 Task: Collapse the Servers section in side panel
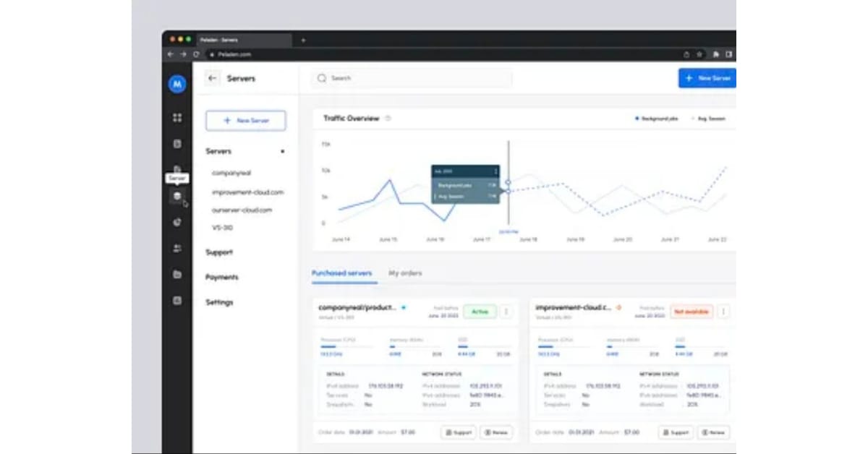pos(282,152)
